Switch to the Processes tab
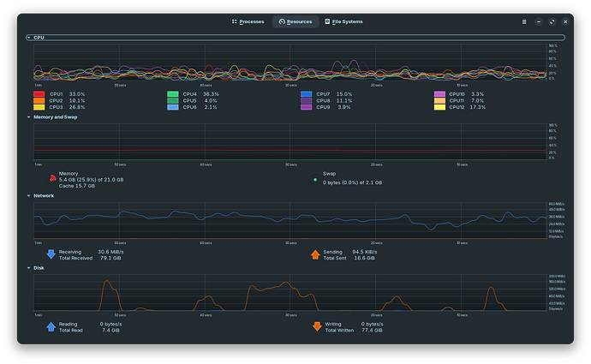This screenshot has height=364, width=591. click(248, 22)
